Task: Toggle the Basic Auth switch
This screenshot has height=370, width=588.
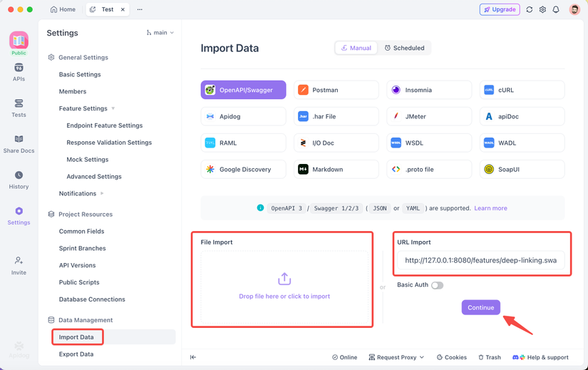Action: click(x=437, y=285)
